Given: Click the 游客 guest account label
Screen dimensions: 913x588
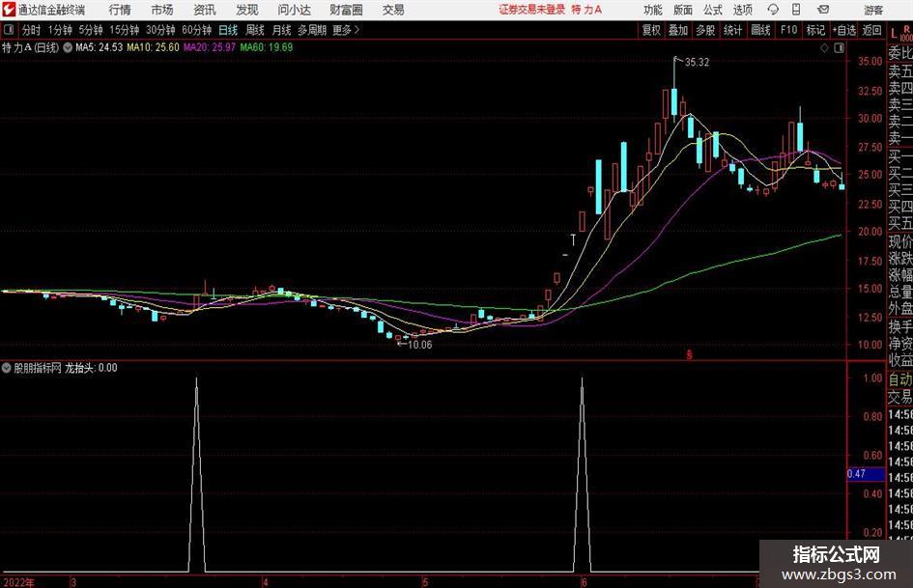Looking at the screenshot, I should [872, 10].
